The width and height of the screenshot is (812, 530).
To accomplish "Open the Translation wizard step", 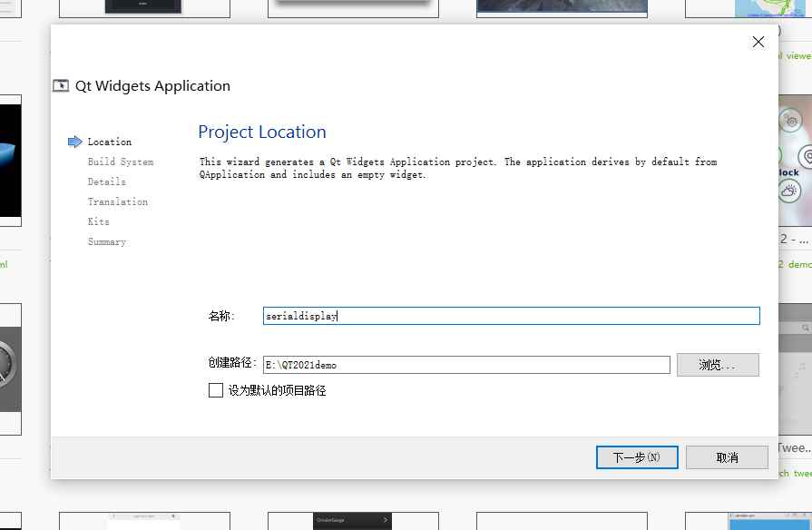I will click(118, 201).
